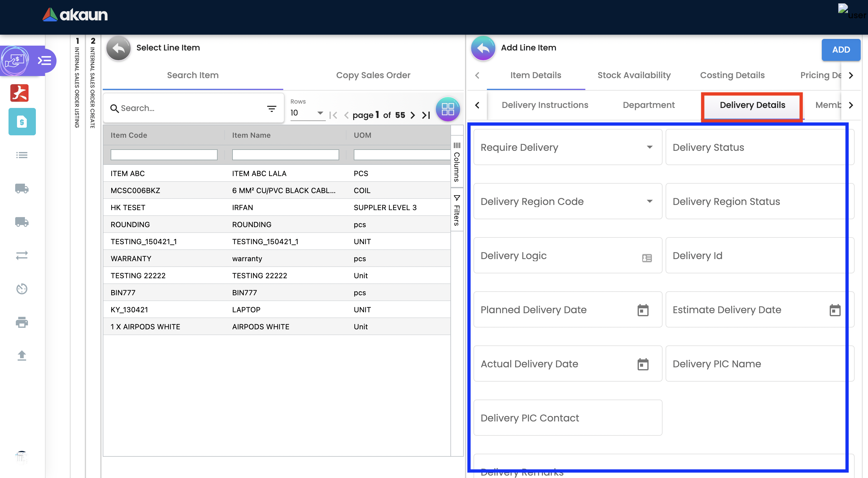Open Planned Delivery Date calendar picker
This screenshot has height=478, width=868.
(x=642, y=310)
